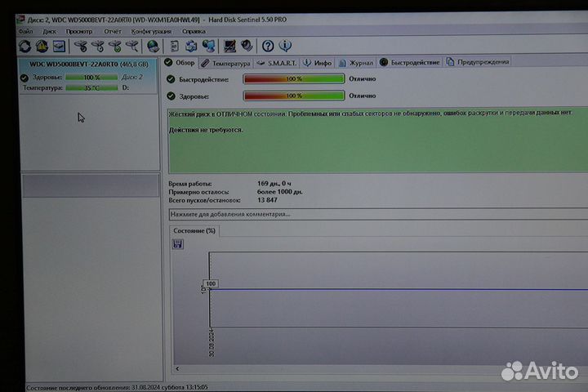
Task: Click the sidebar Здоровье 100 % bar
Action: pos(91,78)
